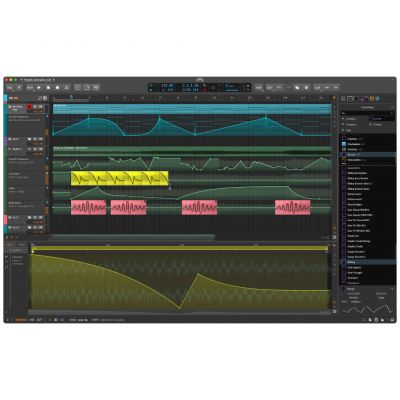The width and height of the screenshot is (400, 400).
Task: Click the yellow loop region bar in the detail editor
Action: pyautogui.click(x=179, y=248)
